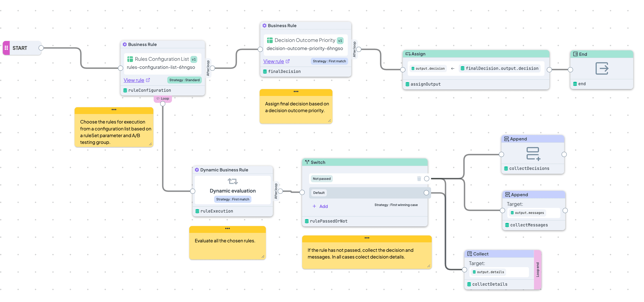
Task: Click the collectMessages node name
Action: (x=529, y=225)
